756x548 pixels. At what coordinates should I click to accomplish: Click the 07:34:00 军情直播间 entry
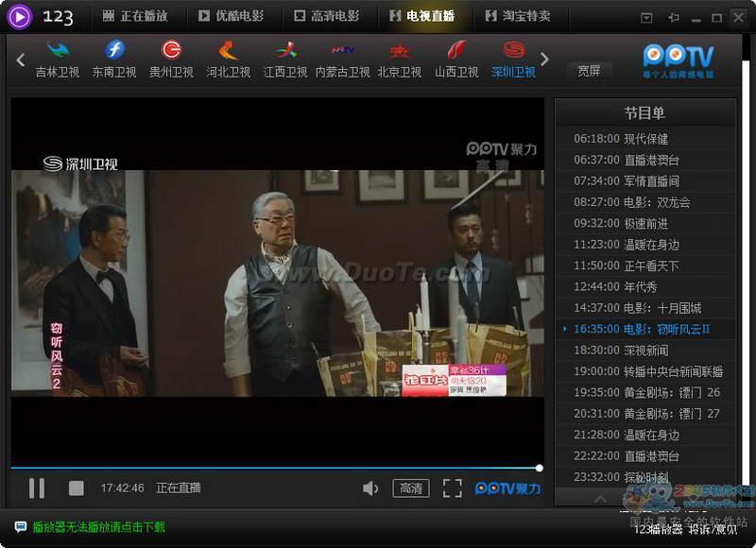645,181
